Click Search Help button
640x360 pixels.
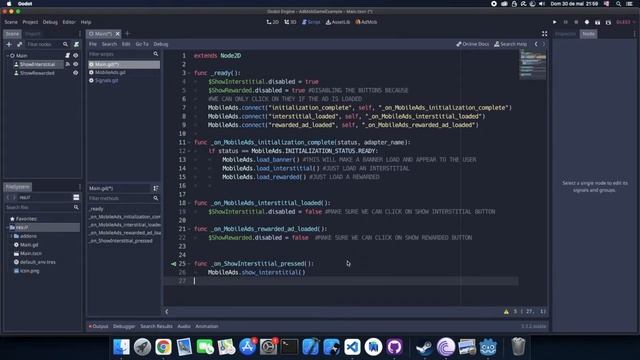[511, 44]
